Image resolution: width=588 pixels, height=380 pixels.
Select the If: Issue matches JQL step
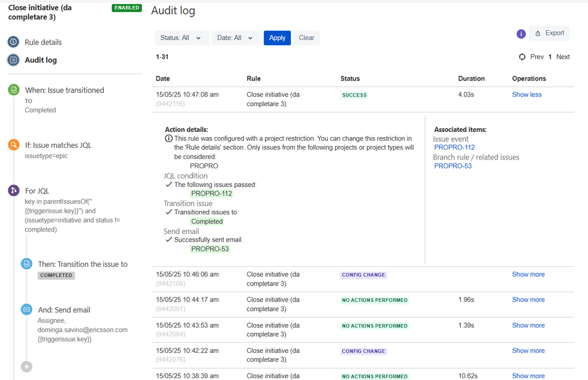58,146
